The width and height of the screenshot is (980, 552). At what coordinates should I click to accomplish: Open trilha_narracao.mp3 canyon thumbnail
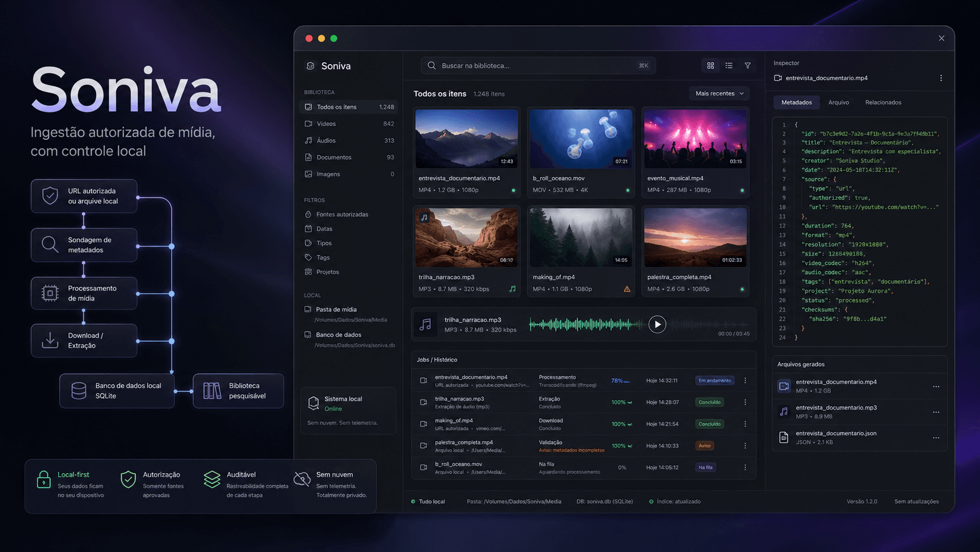click(467, 238)
